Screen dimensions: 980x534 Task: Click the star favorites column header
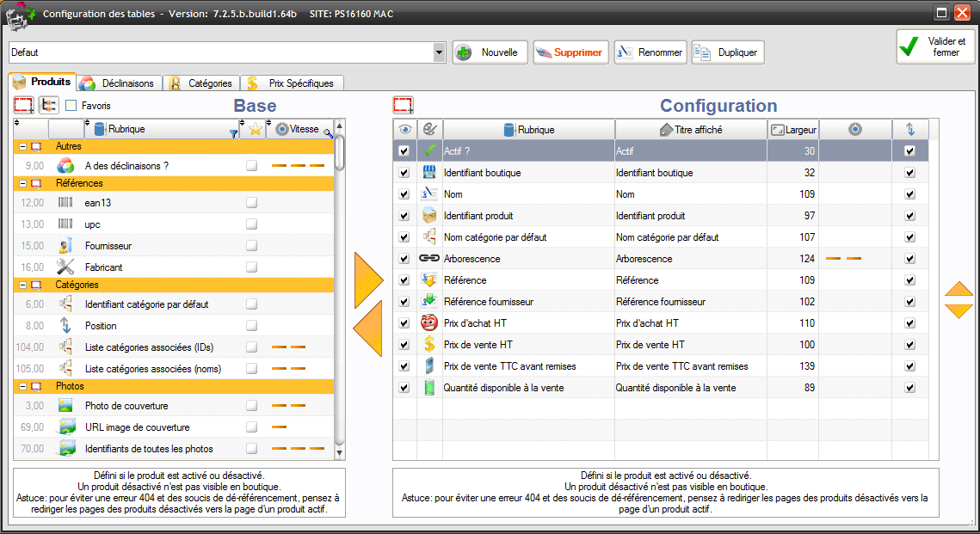255,129
